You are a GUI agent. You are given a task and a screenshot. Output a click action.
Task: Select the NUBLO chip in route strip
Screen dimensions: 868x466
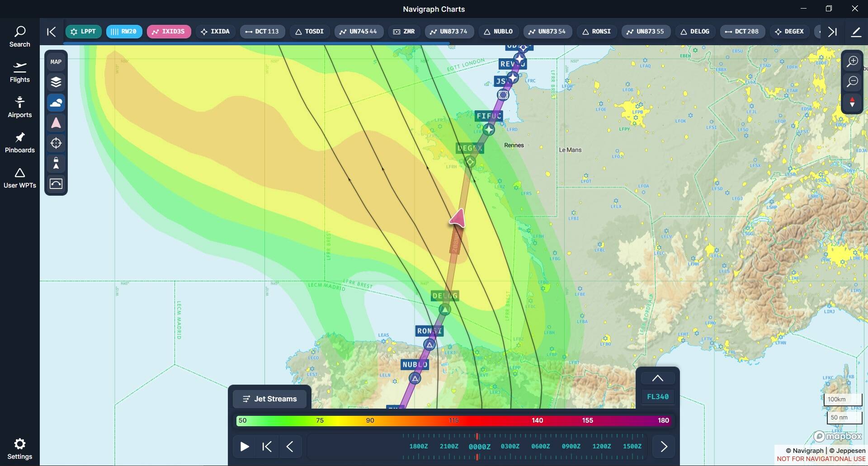499,32
